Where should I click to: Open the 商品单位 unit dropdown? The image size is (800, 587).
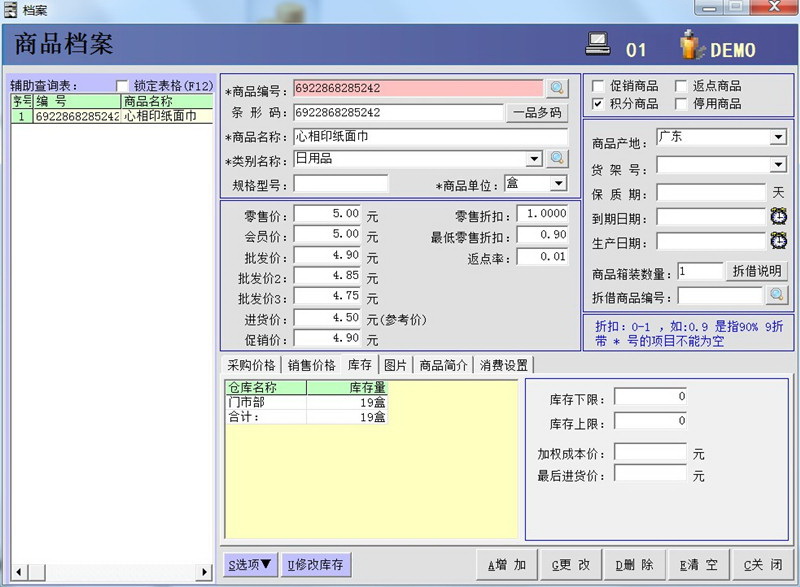click(560, 184)
